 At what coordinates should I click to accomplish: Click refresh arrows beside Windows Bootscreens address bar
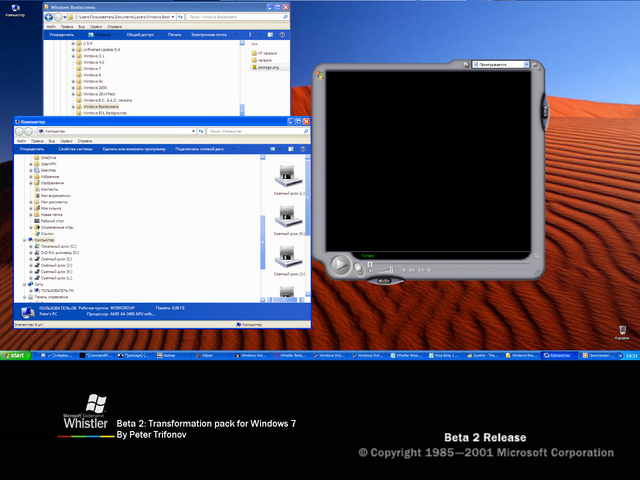pyautogui.click(x=181, y=17)
